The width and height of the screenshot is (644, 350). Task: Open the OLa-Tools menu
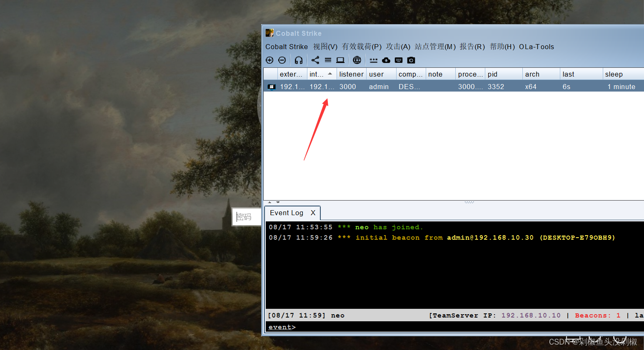click(537, 47)
